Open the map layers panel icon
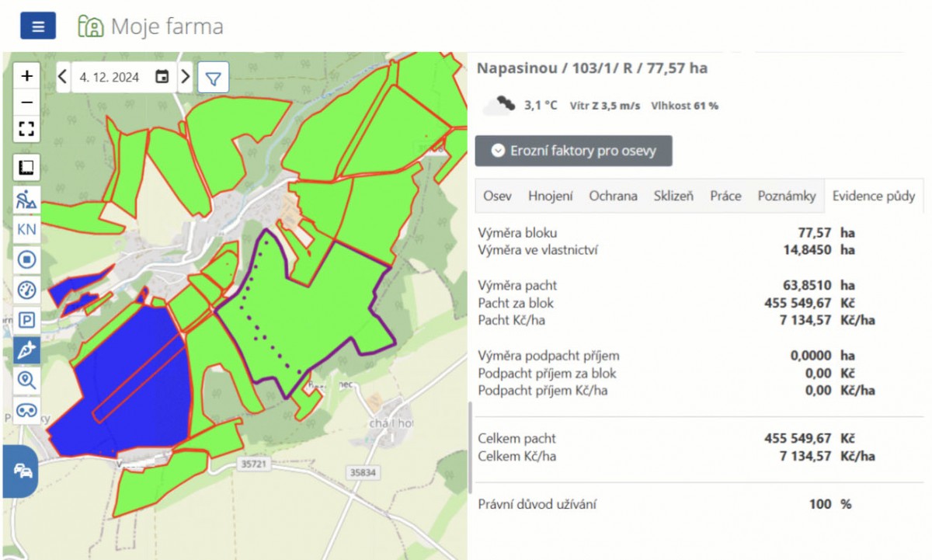932x560 pixels. click(27, 167)
